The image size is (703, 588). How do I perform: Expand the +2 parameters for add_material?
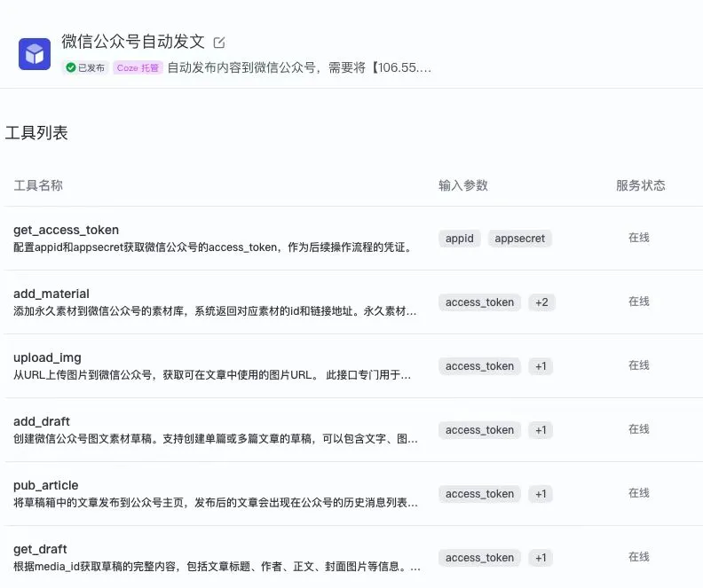(x=541, y=302)
